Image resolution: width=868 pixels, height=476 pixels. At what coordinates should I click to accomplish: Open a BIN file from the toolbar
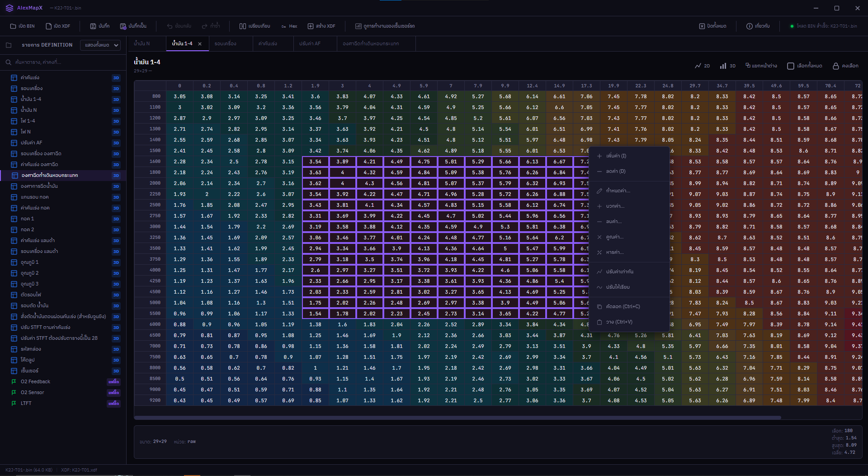[22, 26]
